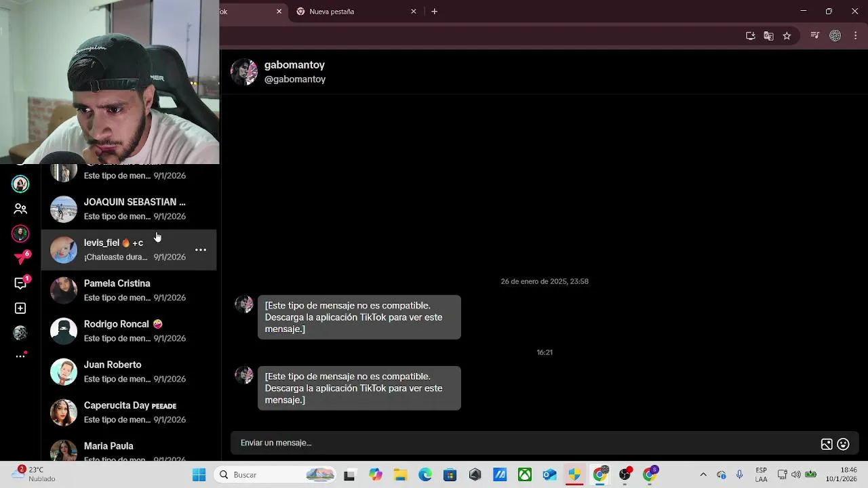Open the profile picture icon above More
The image size is (868, 488).
pos(20,333)
